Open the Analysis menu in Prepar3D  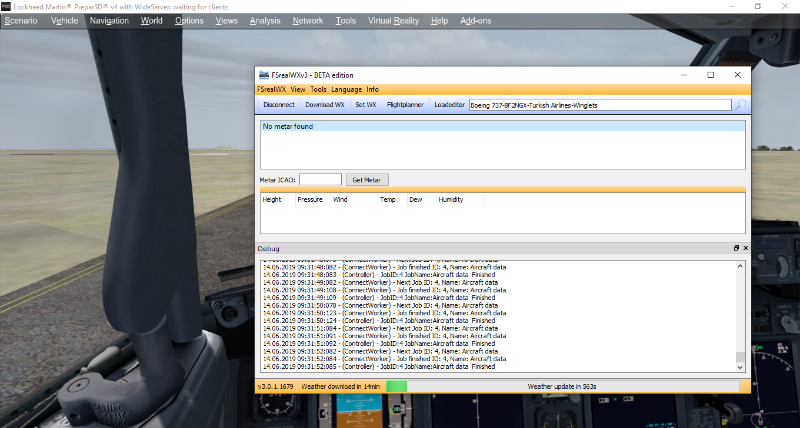point(265,21)
